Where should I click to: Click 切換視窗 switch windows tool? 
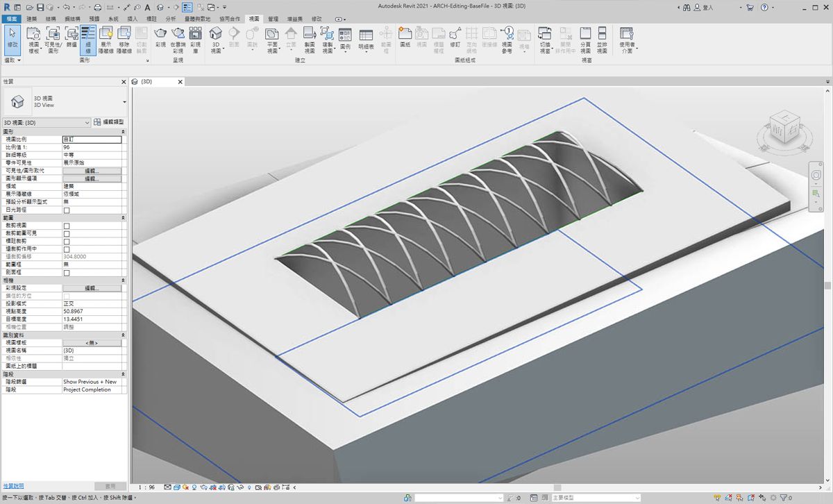[545, 40]
